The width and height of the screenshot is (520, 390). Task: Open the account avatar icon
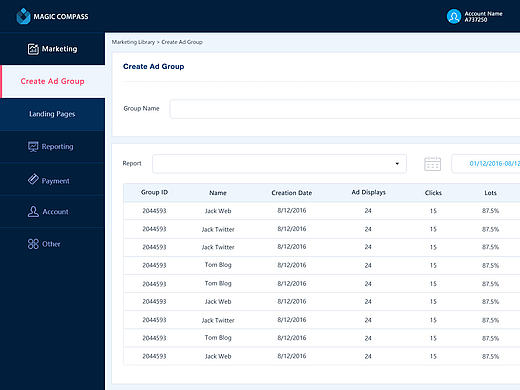454,16
